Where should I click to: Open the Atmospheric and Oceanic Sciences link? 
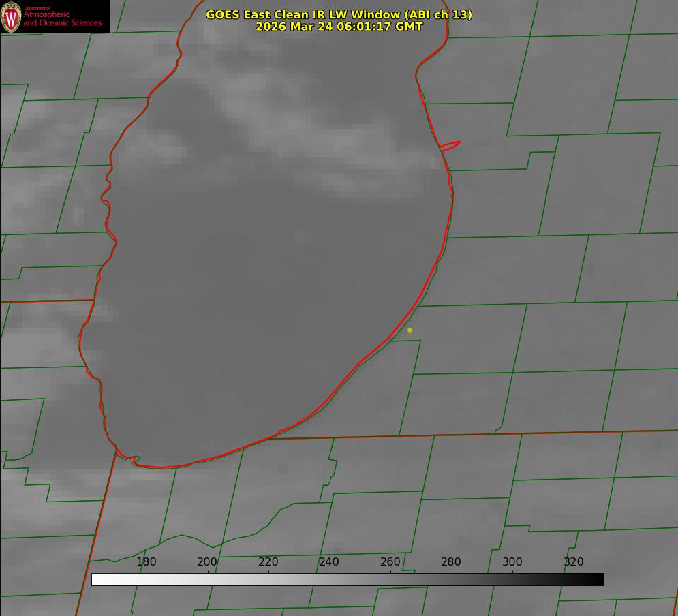(62, 18)
